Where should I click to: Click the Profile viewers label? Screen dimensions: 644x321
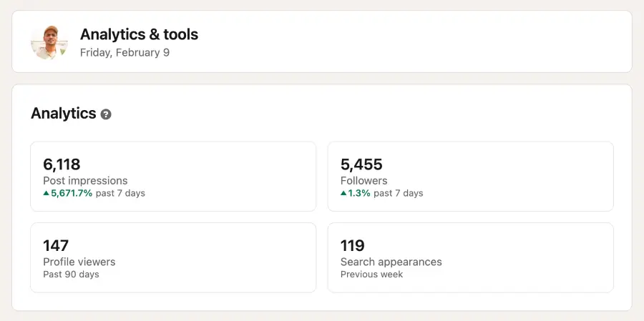[79, 262]
